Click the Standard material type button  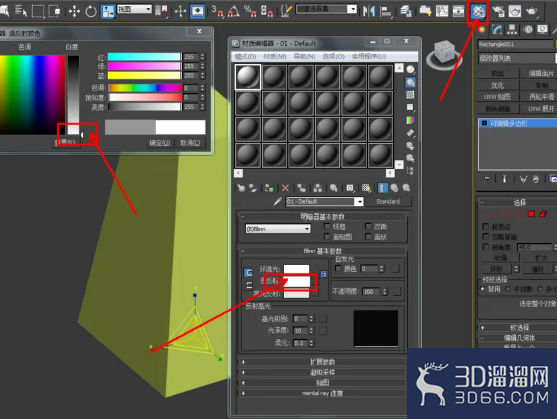tap(388, 202)
